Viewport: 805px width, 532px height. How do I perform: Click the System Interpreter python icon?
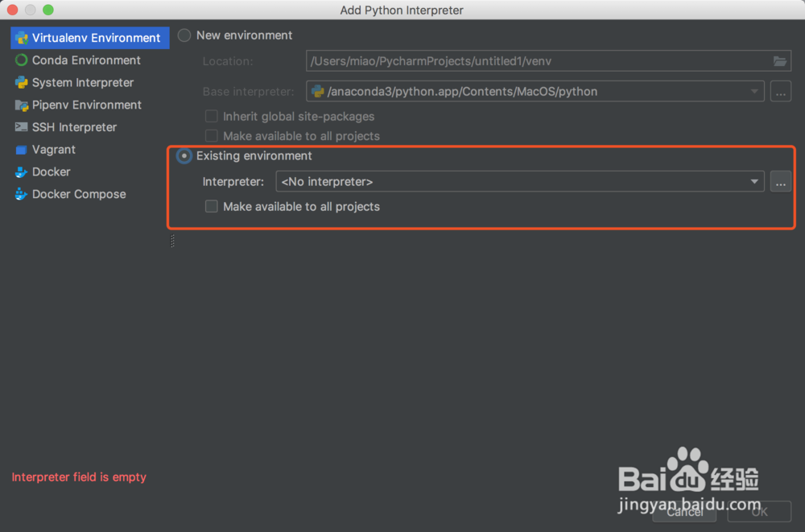(22, 83)
